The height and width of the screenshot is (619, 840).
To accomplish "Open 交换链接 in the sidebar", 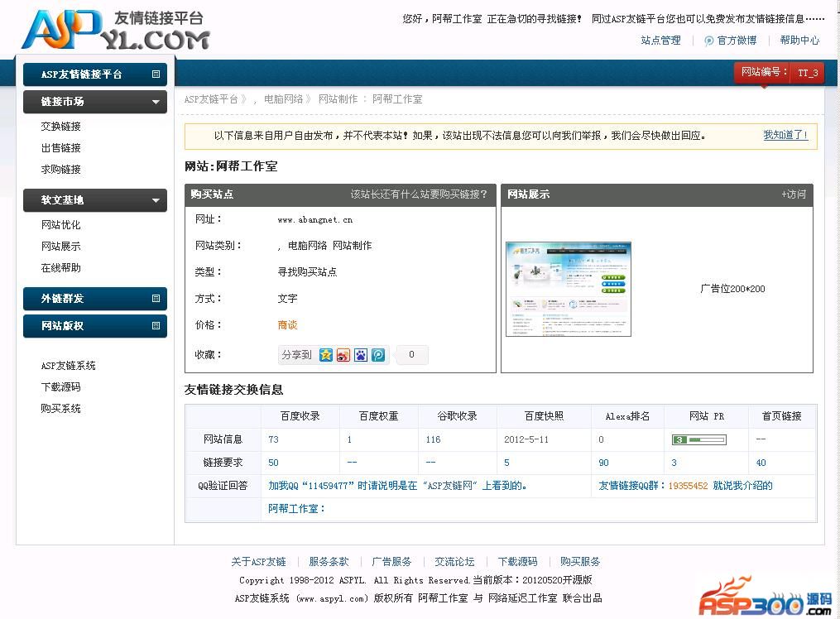I will 61,127.
